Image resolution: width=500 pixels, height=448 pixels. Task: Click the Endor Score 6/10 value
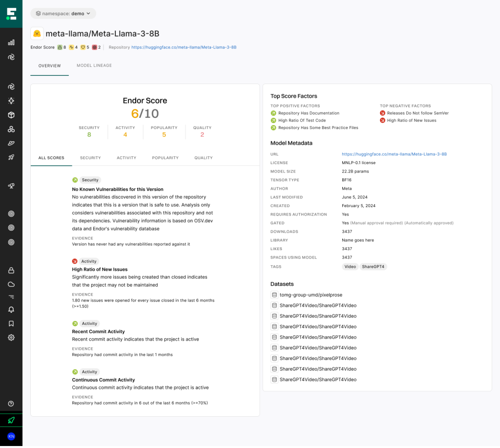[x=145, y=113]
